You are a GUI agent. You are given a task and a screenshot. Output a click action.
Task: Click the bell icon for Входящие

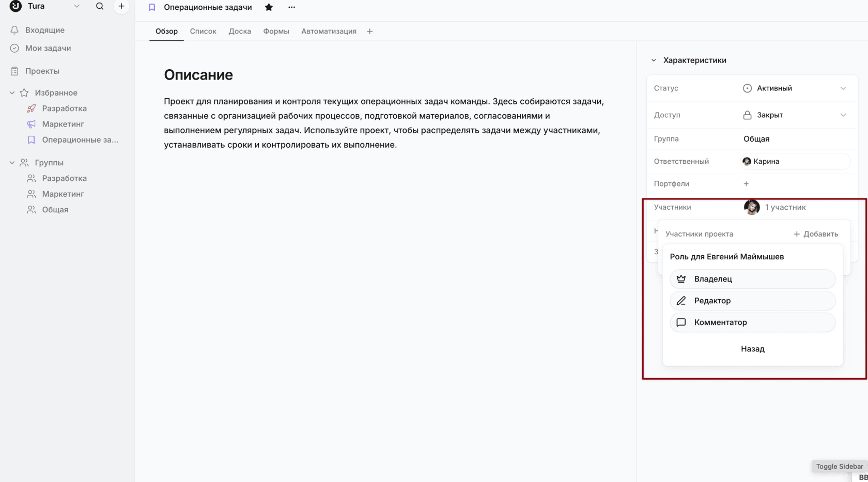tap(14, 30)
